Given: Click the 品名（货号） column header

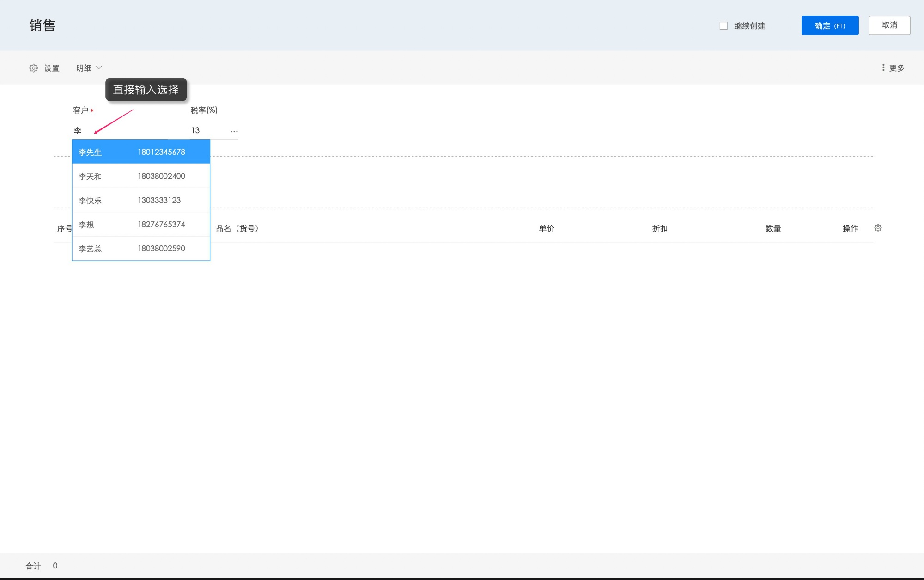Looking at the screenshot, I should [237, 228].
